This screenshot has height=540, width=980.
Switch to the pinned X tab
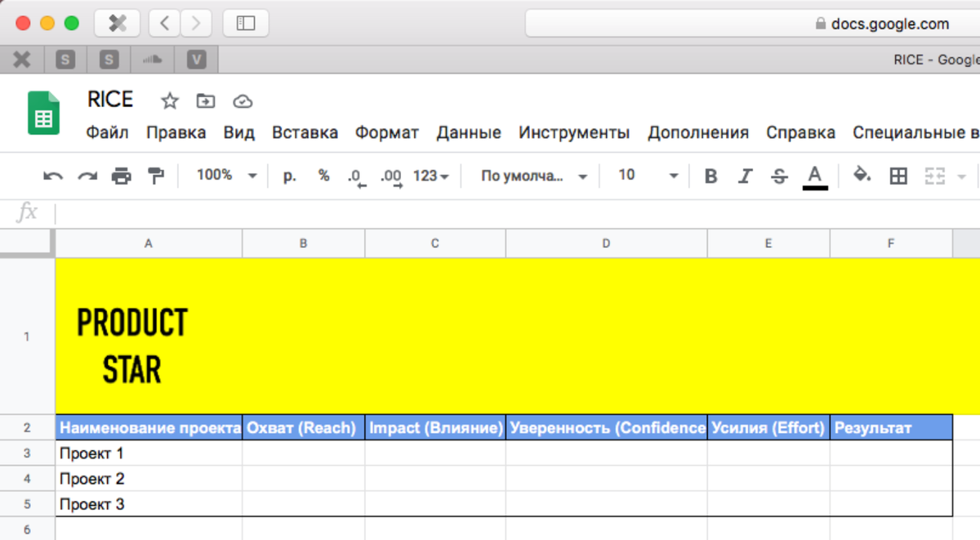[x=22, y=60]
